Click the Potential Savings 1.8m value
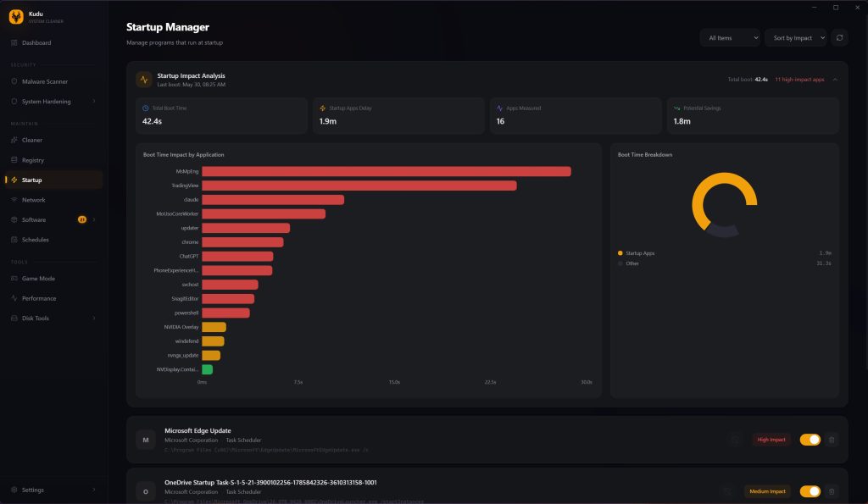This screenshot has height=504, width=868. click(x=682, y=121)
